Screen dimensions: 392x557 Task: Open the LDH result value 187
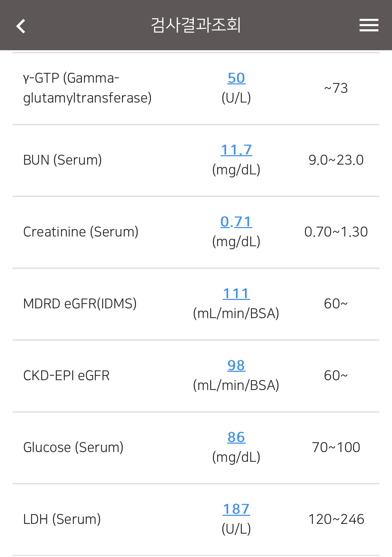(x=236, y=509)
